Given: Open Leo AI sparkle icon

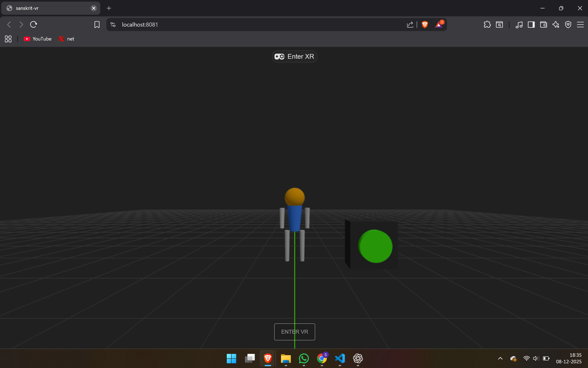Looking at the screenshot, I should 556,25.
